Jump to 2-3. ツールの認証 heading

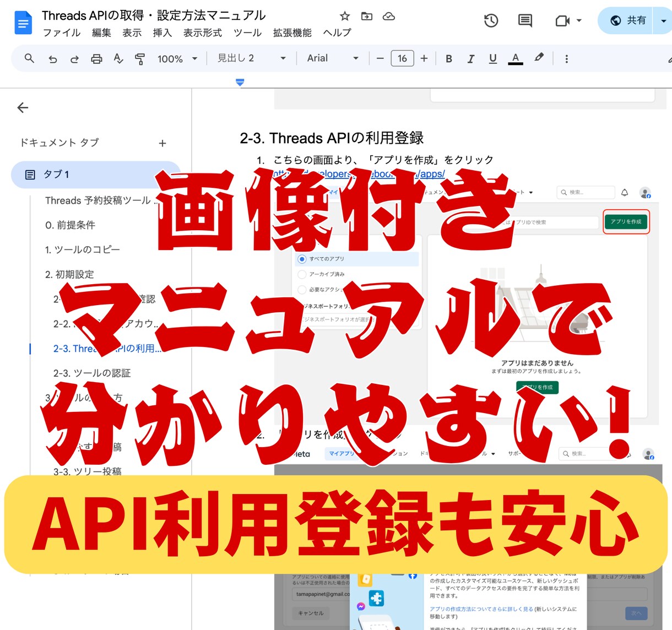click(92, 373)
